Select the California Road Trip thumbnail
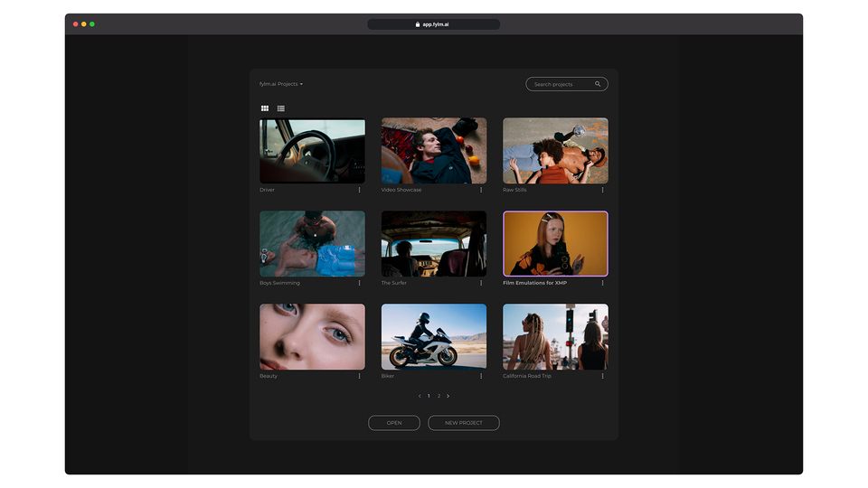868x488 pixels. pyautogui.click(x=555, y=336)
